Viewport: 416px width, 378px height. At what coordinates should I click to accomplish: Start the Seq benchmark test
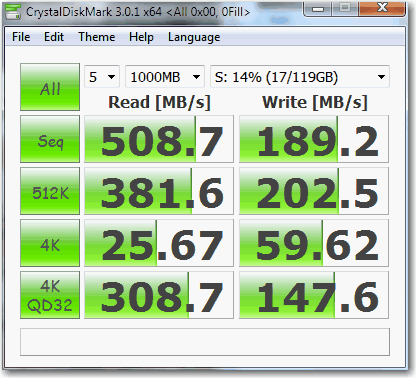[x=50, y=139]
